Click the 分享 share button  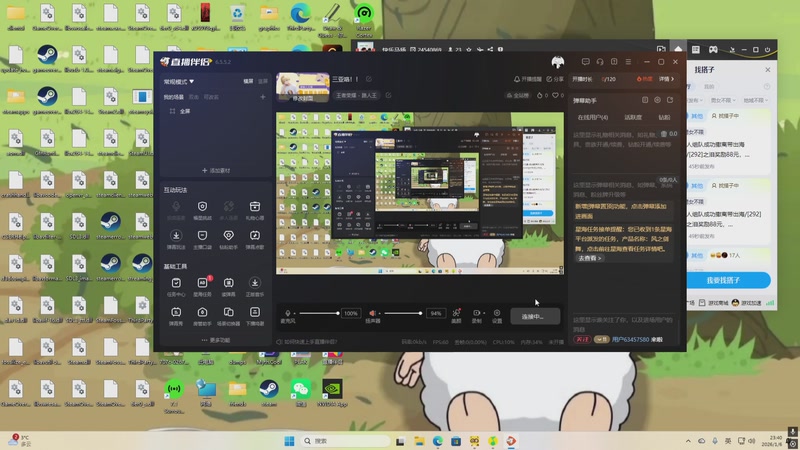[555, 79]
